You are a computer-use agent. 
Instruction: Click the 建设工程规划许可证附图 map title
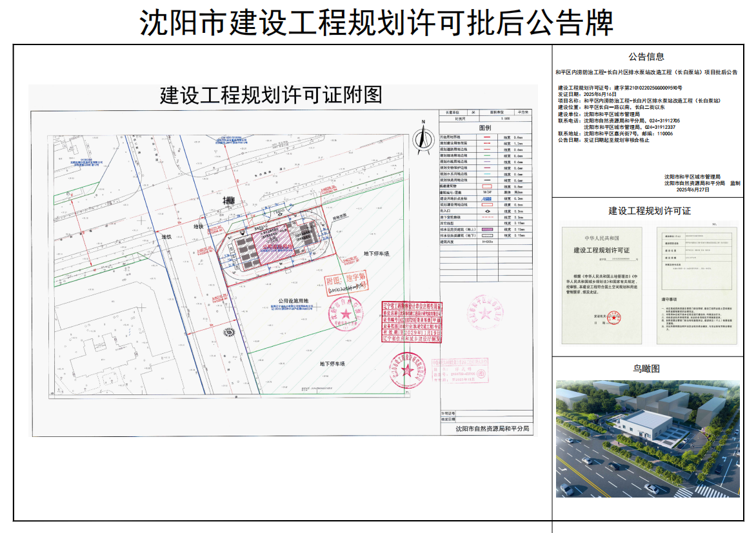pos(271,95)
